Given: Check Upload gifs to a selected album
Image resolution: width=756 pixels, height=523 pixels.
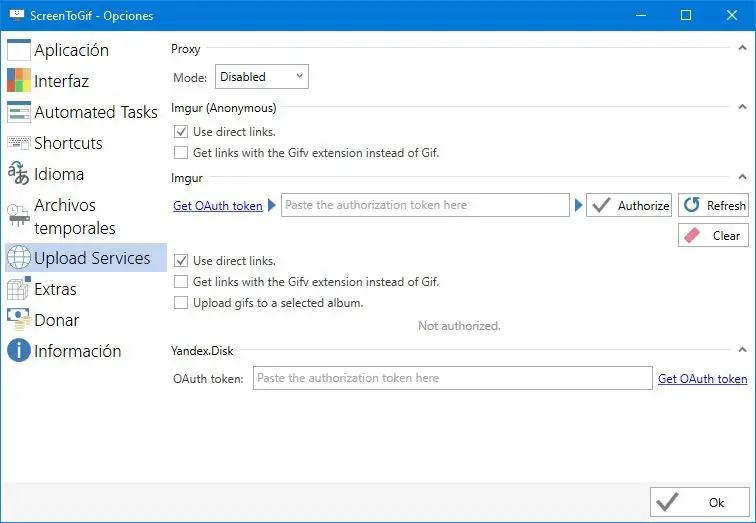Looking at the screenshot, I should (181, 303).
